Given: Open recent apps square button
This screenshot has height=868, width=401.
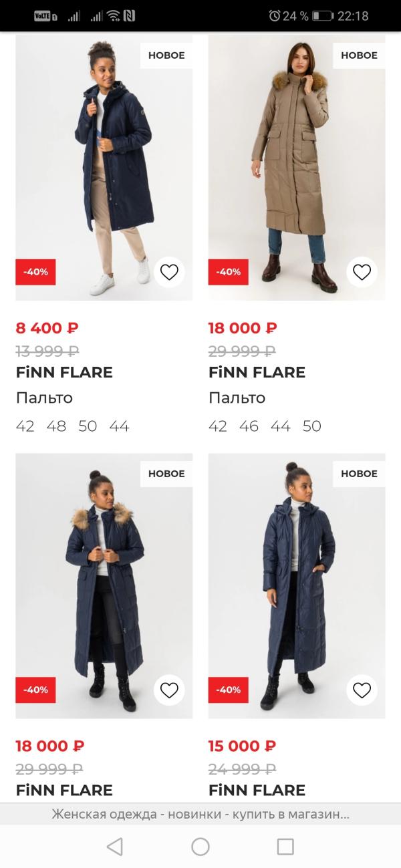Looking at the screenshot, I should [285, 847].
